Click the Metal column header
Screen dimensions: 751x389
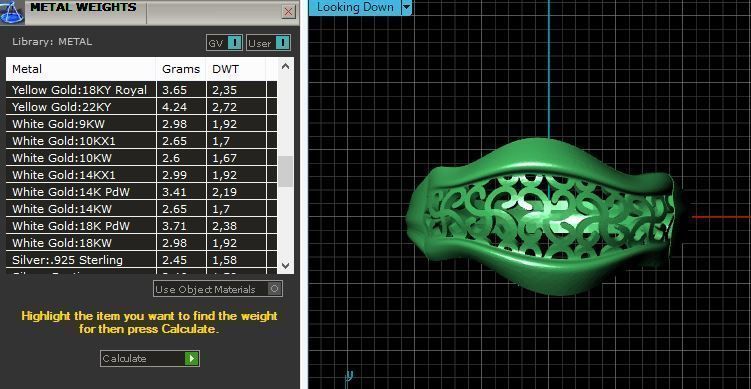(x=81, y=69)
